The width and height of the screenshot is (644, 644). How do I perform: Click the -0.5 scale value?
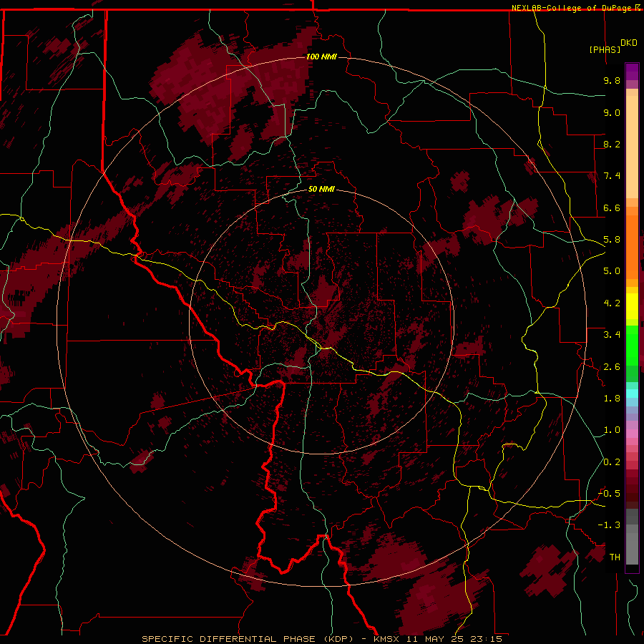pyautogui.click(x=610, y=494)
